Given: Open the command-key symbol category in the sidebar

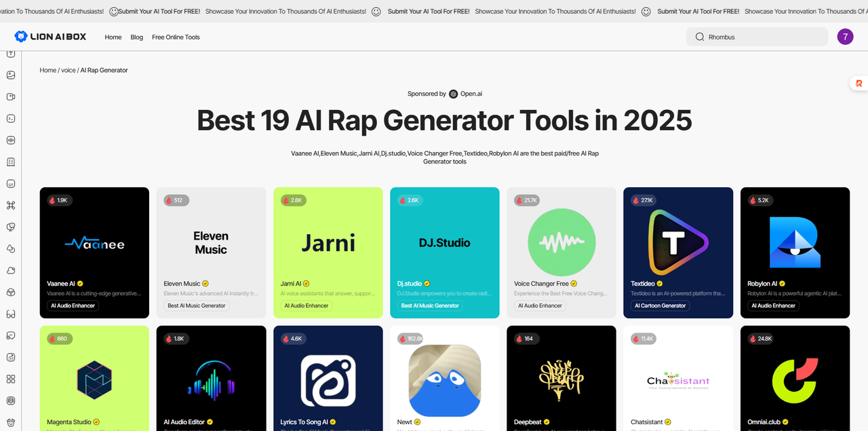Looking at the screenshot, I should 11,206.
